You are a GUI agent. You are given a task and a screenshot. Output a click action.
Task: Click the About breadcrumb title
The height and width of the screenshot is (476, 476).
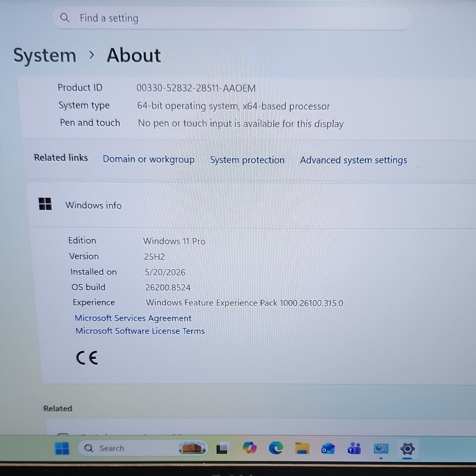point(134,55)
